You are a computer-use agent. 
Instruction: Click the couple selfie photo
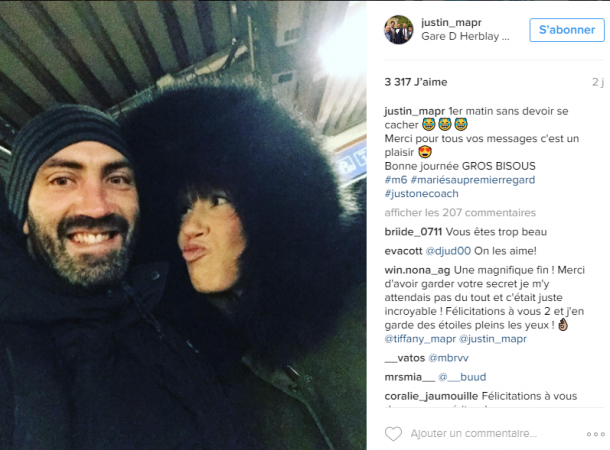[x=183, y=226]
